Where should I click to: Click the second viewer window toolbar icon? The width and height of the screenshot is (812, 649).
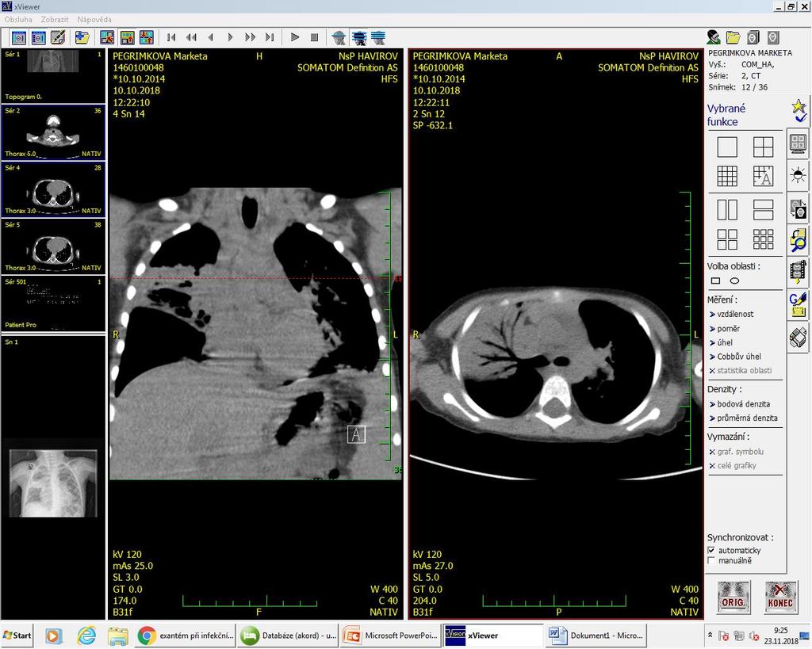38,38
